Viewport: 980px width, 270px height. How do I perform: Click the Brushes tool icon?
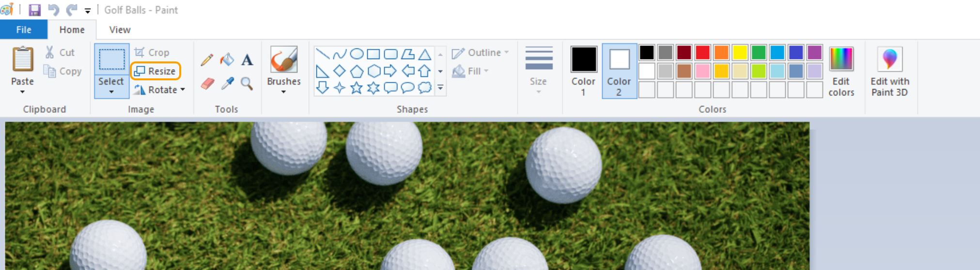tap(284, 60)
